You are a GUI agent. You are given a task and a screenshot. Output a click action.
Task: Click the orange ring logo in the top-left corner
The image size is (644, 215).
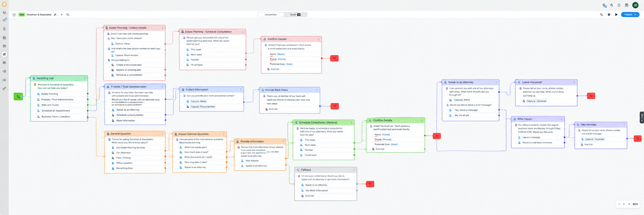coord(4,4)
